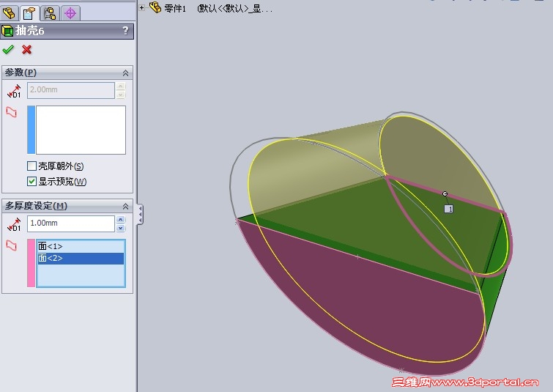Cancel shell feature with red X
Screen dimensions: 553x392
tap(27, 49)
